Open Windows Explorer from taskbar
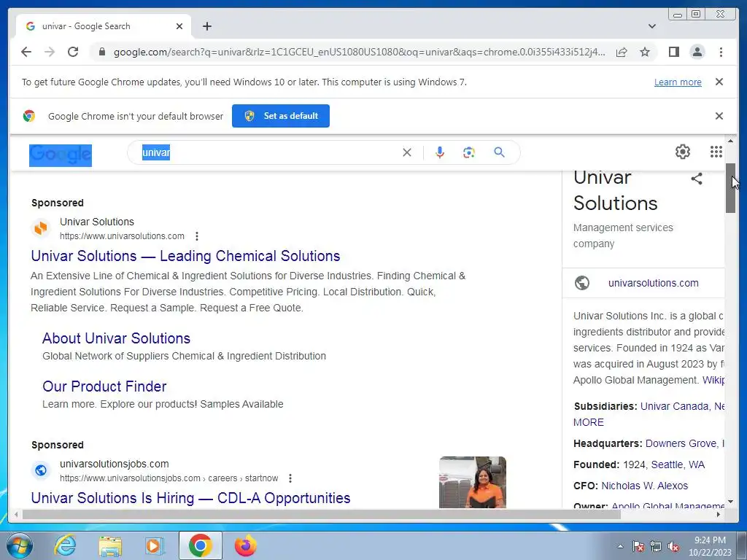The height and width of the screenshot is (560, 747). pos(110,545)
